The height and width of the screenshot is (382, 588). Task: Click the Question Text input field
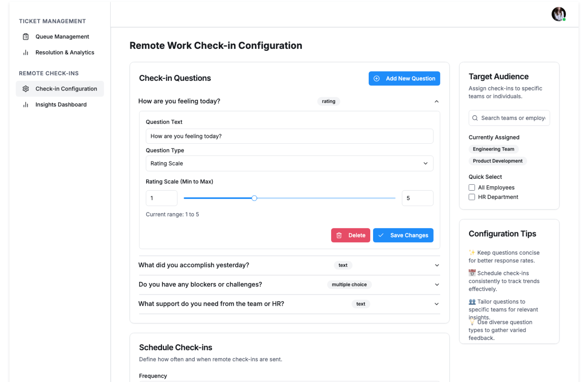pyautogui.click(x=289, y=136)
